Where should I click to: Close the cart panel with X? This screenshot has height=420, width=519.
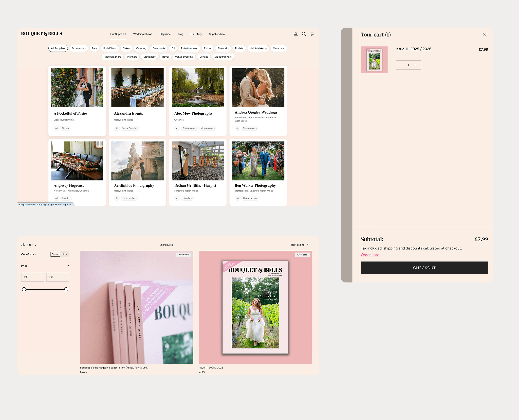(x=484, y=35)
